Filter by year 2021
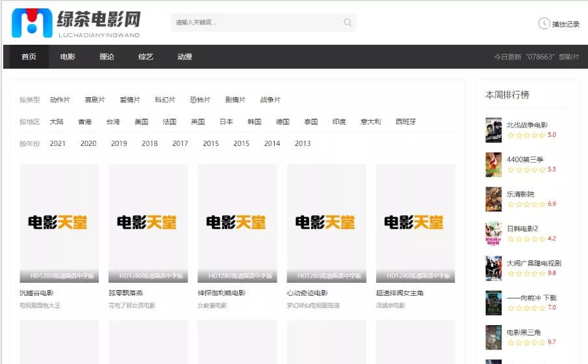 click(x=57, y=143)
